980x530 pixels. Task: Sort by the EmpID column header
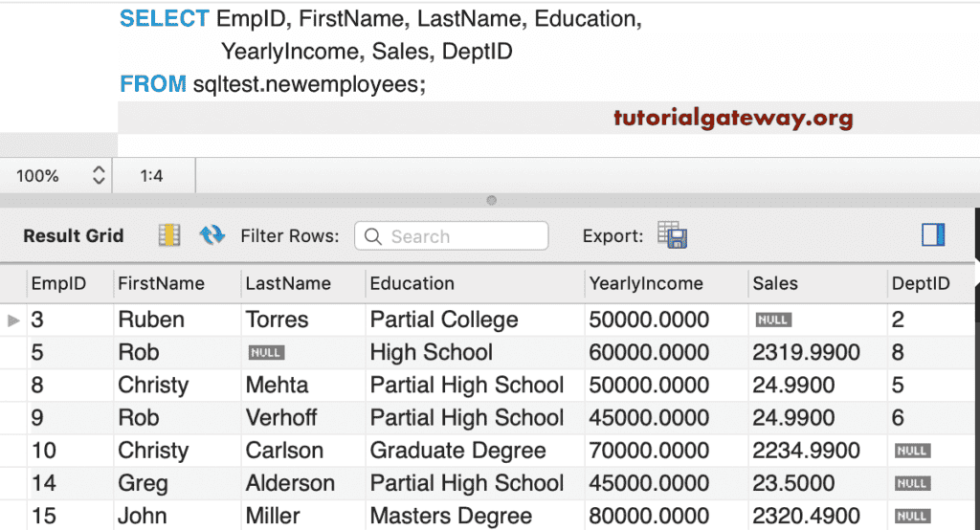coord(58,284)
